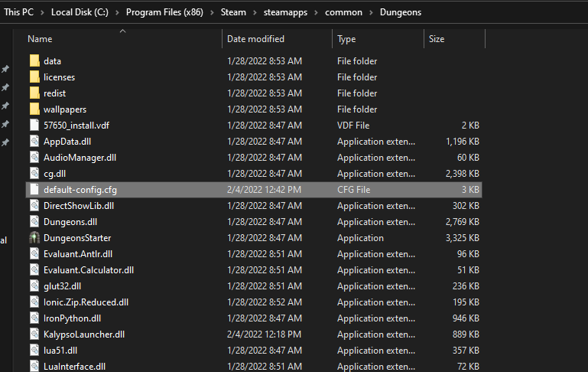Sort files by Type column header

[x=346, y=39]
